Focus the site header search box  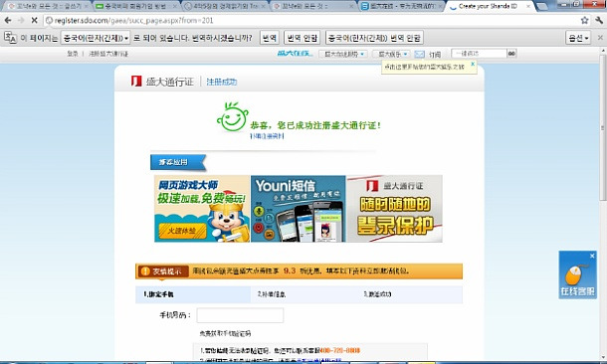[x=480, y=54]
